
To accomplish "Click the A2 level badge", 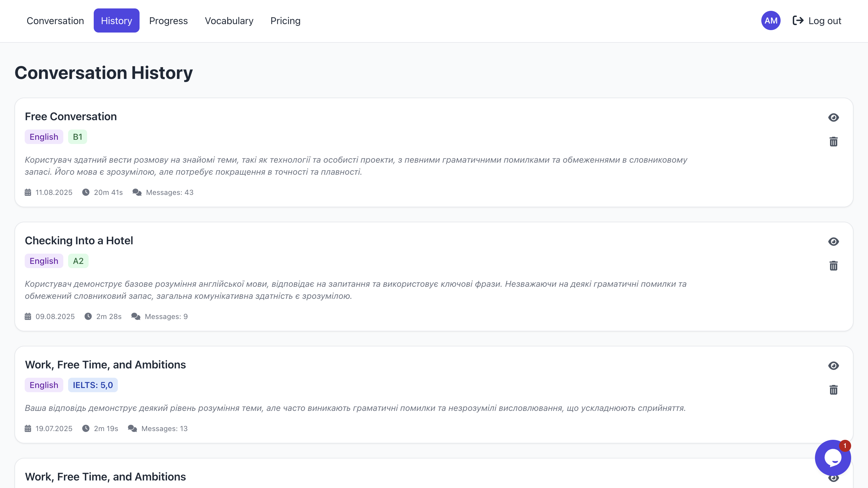I will pyautogui.click(x=78, y=261).
